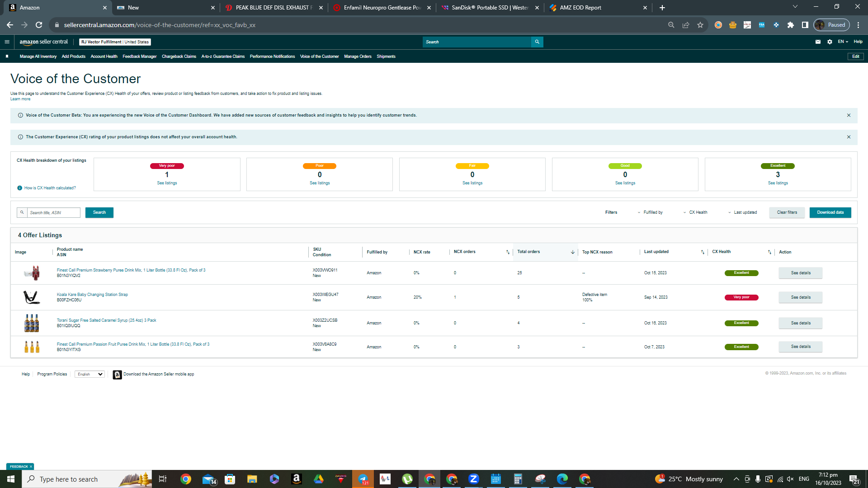Open the Fulfilled by filter dropdown
Screen dimensions: 868x488
(650, 212)
